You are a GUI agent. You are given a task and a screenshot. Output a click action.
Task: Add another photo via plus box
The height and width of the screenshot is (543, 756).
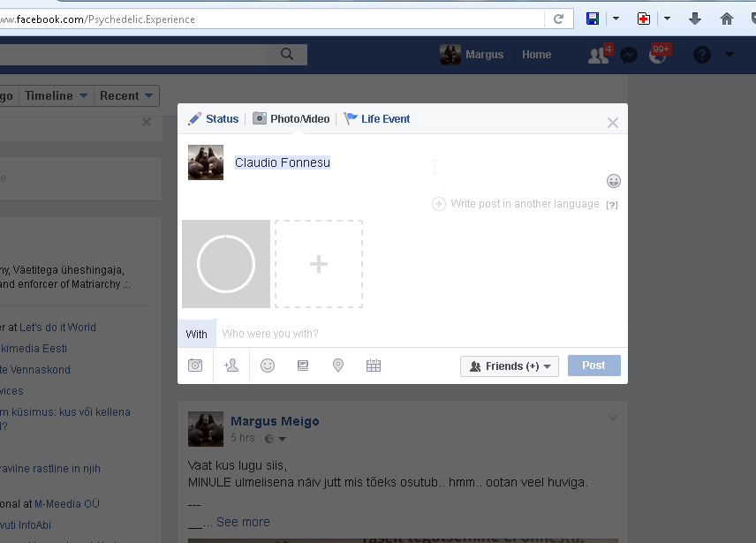coord(319,264)
